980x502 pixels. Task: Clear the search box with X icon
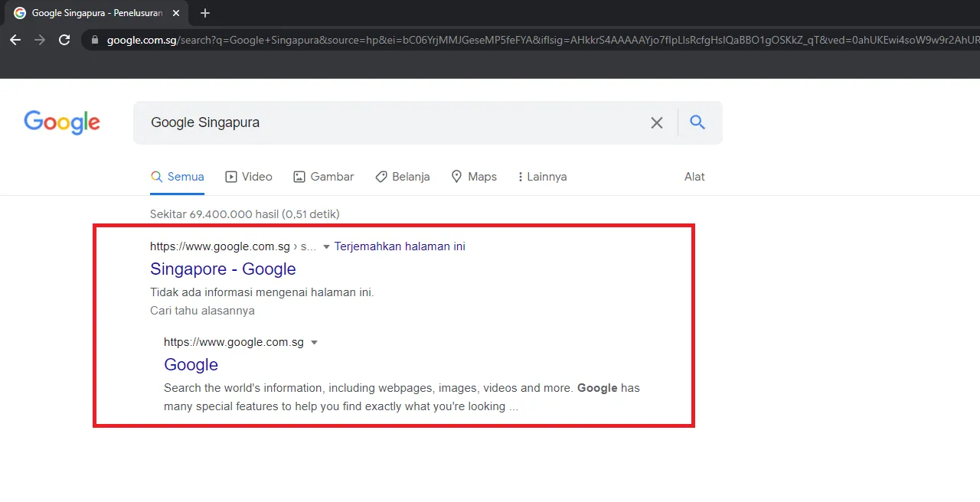pos(657,122)
